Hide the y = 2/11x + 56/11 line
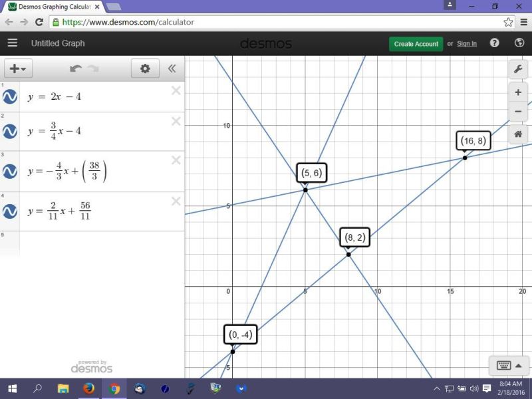Viewport: 532px width, 399px height. (x=10, y=211)
